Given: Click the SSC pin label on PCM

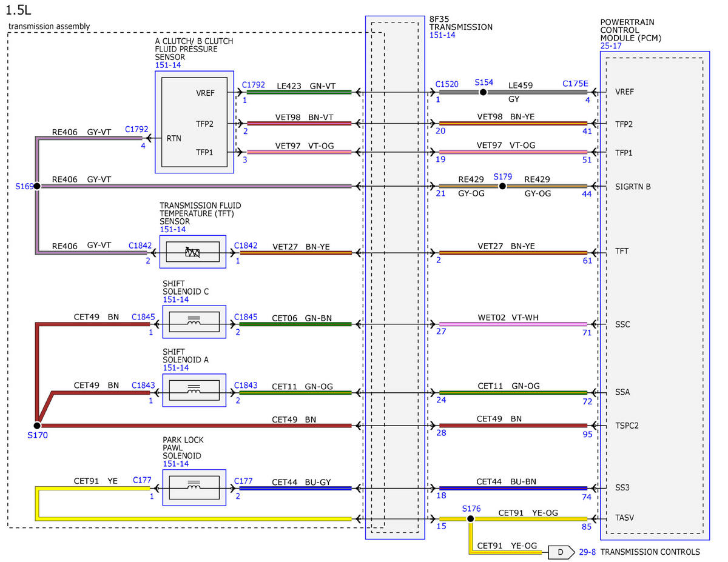Looking at the screenshot, I should (622, 324).
